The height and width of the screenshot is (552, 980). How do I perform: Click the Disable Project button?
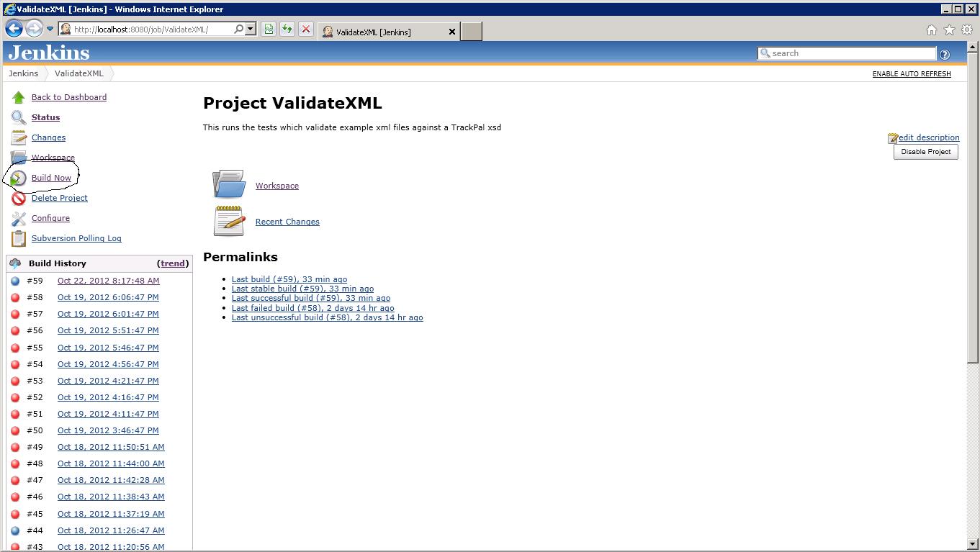926,152
